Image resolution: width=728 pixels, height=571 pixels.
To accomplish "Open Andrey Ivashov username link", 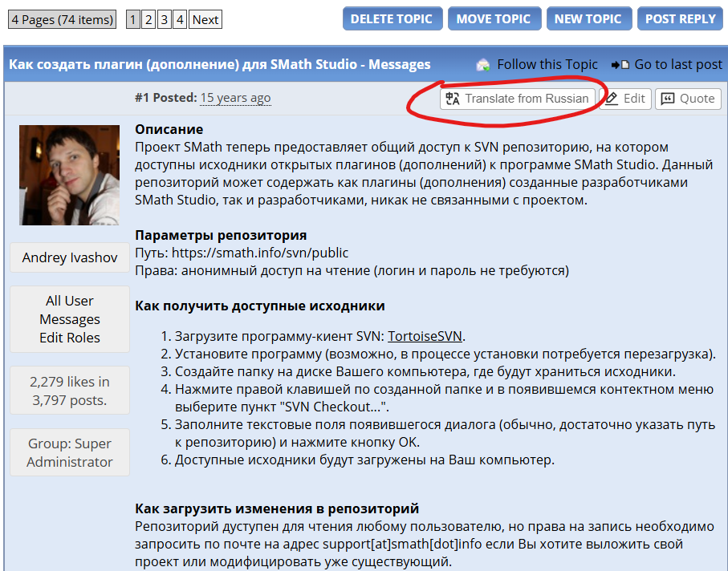I will 70,257.
